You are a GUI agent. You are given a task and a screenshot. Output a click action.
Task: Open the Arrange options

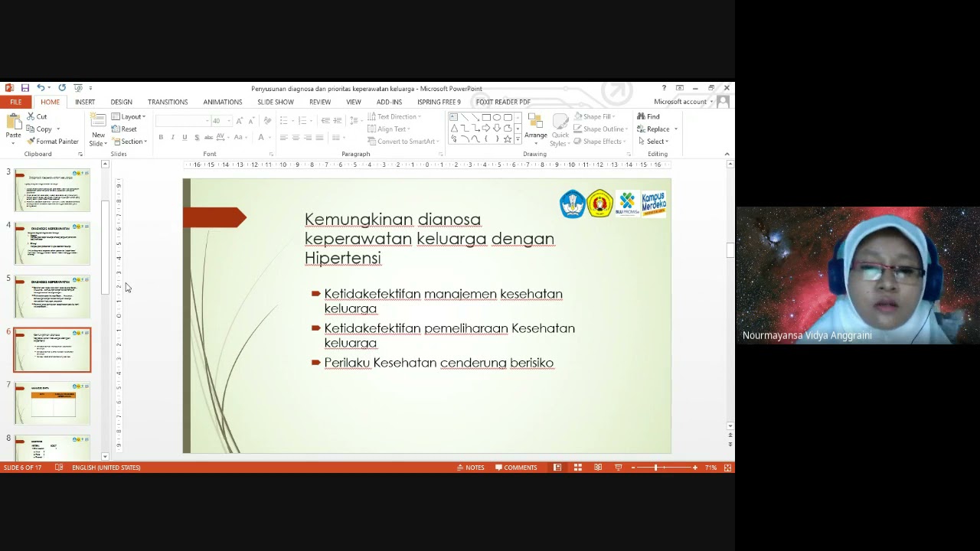[x=536, y=129]
